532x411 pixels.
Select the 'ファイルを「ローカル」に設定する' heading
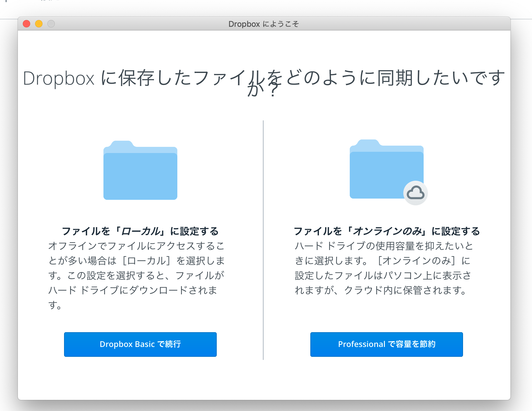[x=140, y=231]
